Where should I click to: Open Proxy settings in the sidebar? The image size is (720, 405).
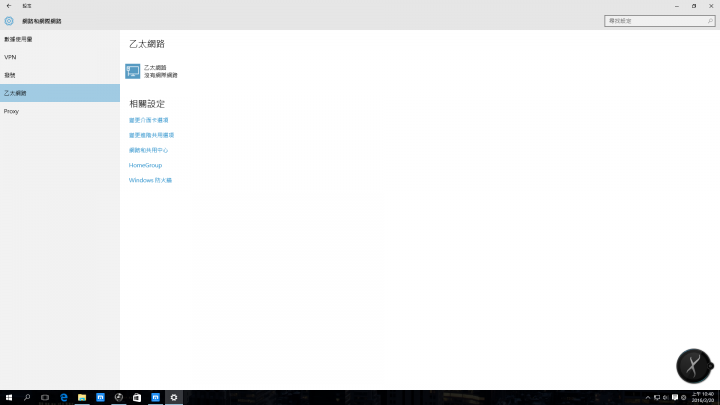coord(60,111)
